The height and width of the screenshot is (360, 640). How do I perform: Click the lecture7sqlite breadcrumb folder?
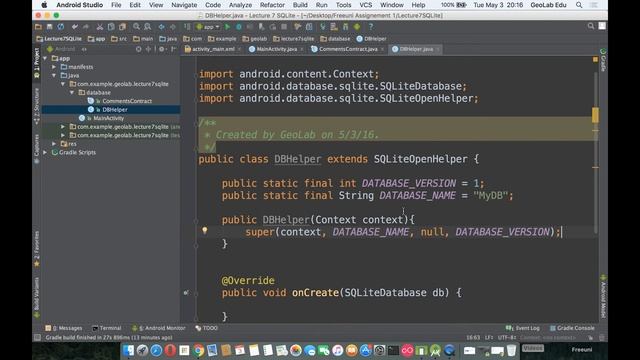(x=293, y=39)
